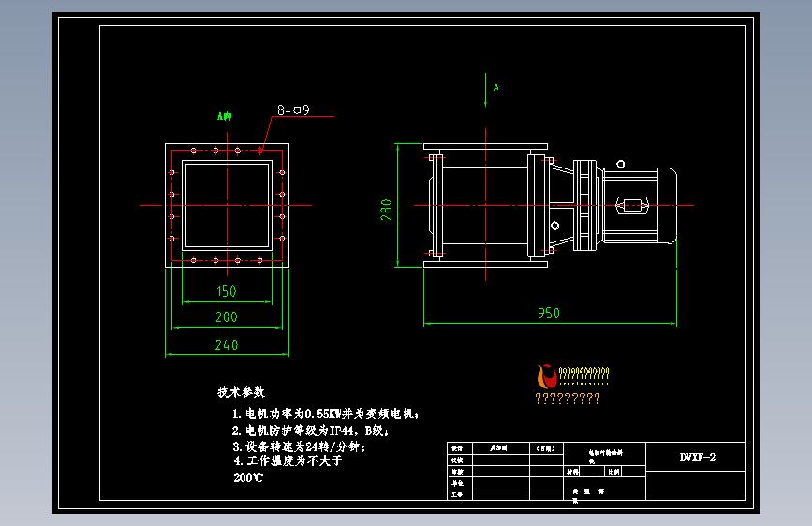
Task: Click the (日期) cell in title block
Action: pos(546,448)
